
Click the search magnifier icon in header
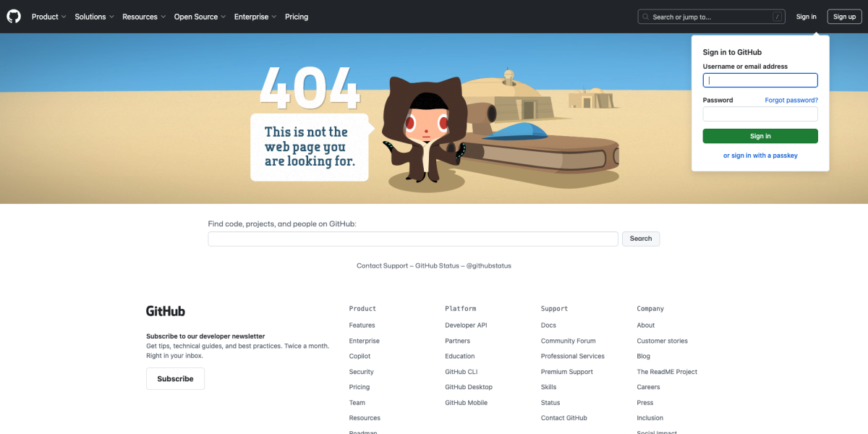(x=646, y=17)
